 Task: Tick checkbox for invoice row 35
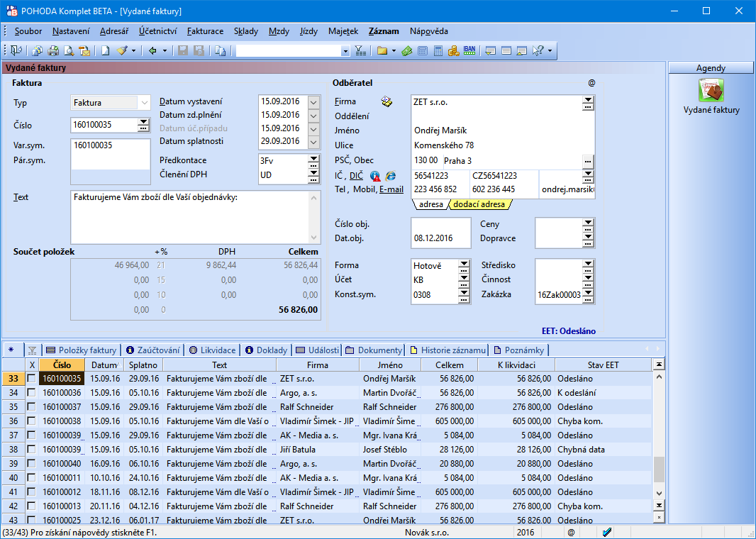(x=31, y=407)
